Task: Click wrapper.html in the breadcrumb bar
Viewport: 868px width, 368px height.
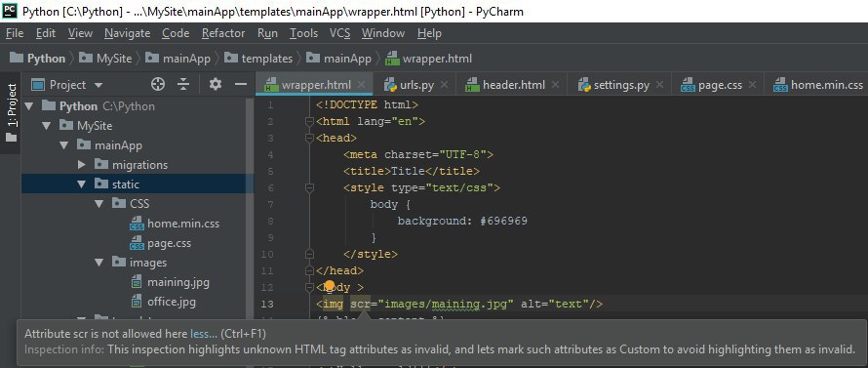Action: point(437,59)
